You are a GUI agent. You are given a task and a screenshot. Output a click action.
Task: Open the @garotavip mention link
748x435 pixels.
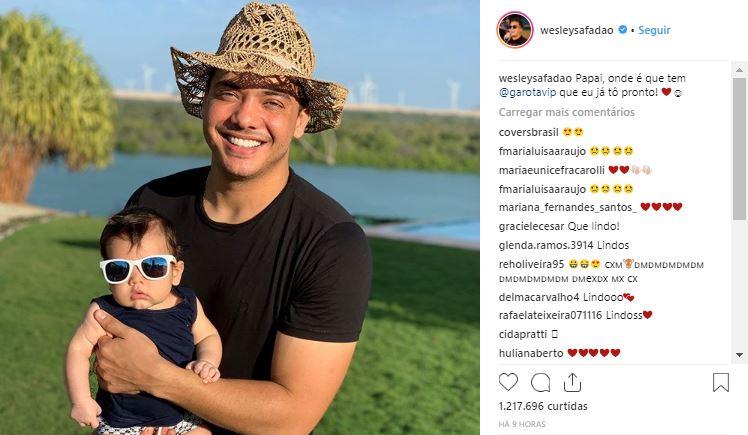[528, 92]
